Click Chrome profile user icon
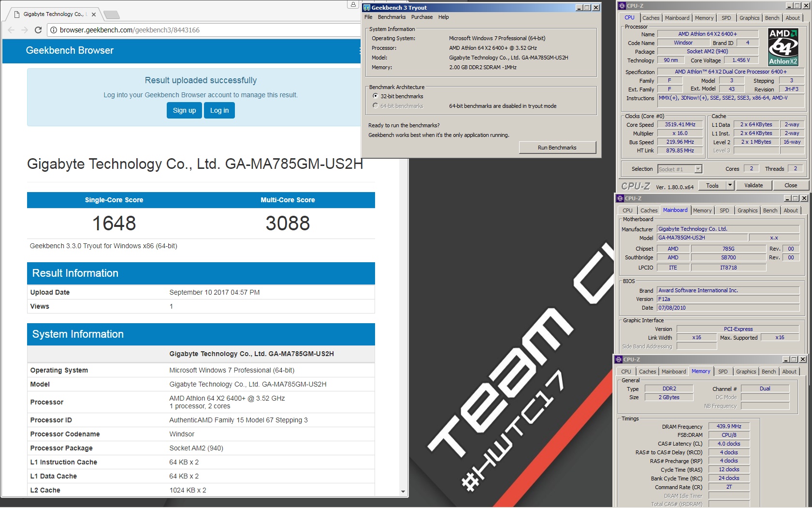The image size is (812, 508). tap(353, 4)
